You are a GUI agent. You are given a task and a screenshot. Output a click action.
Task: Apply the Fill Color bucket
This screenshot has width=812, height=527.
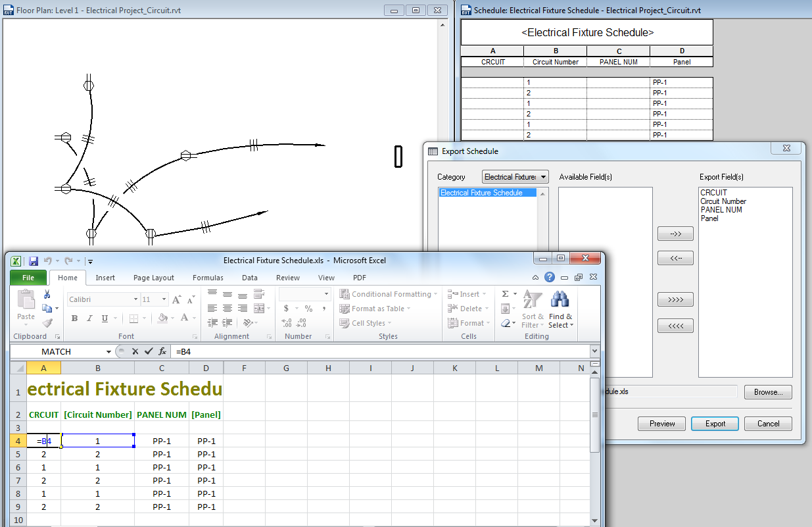162,318
